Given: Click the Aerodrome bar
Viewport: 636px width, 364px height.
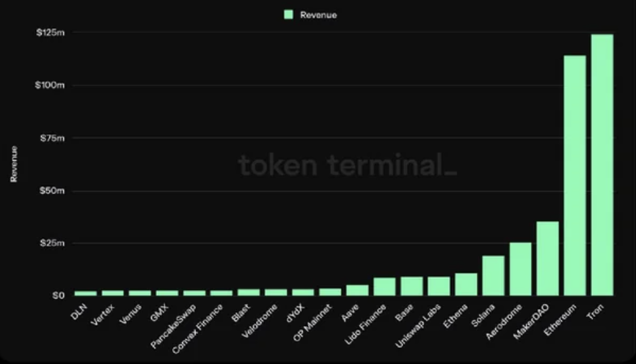Looking at the screenshot, I should 520,269.
